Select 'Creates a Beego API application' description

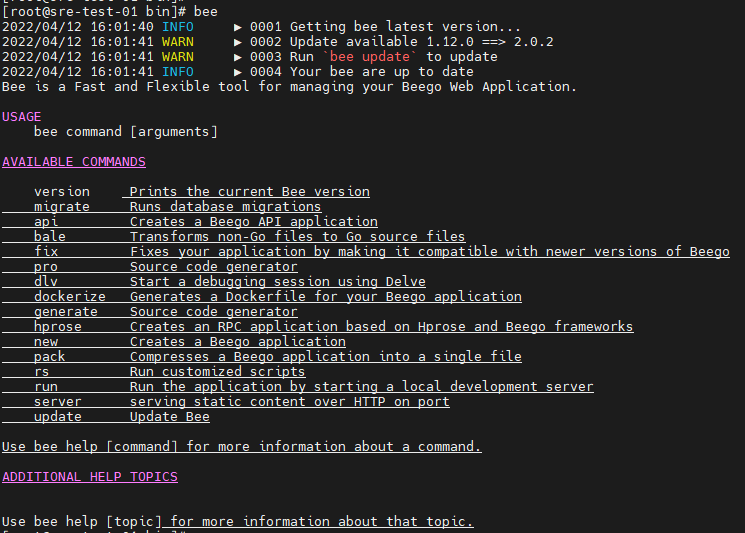pyautogui.click(x=254, y=222)
